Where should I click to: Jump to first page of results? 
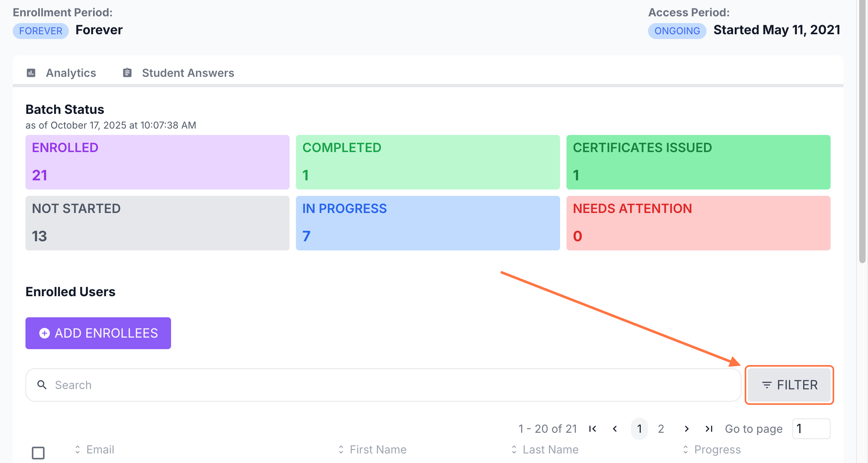click(593, 429)
